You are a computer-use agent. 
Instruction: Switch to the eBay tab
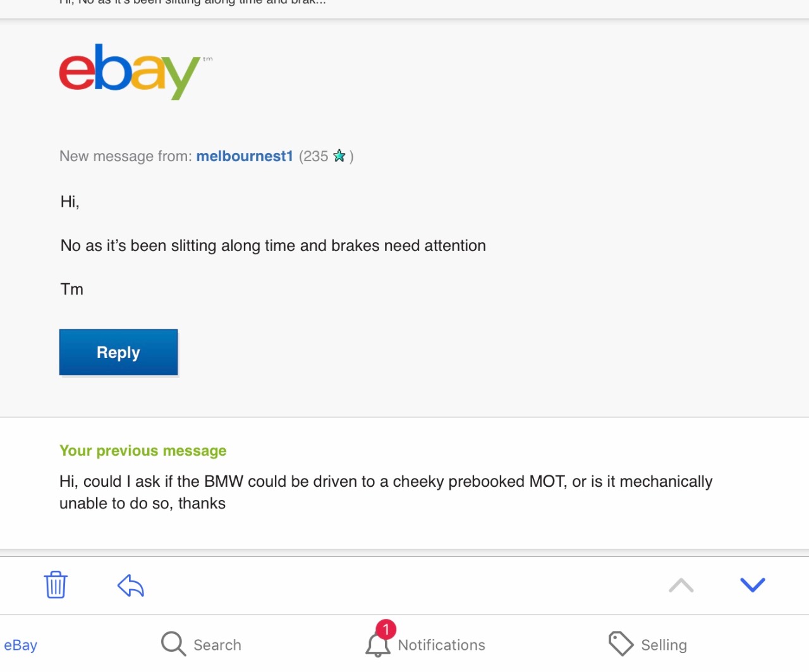pos(20,645)
